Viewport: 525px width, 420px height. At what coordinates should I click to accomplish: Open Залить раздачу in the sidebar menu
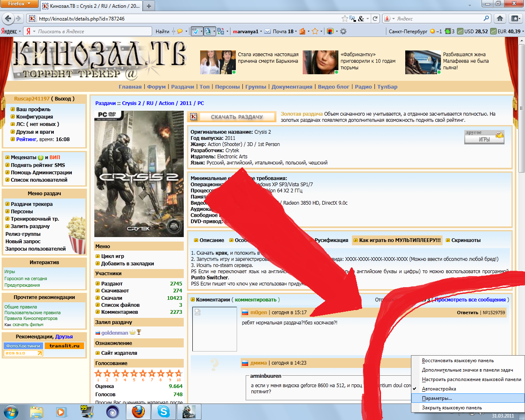pos(30,226)
